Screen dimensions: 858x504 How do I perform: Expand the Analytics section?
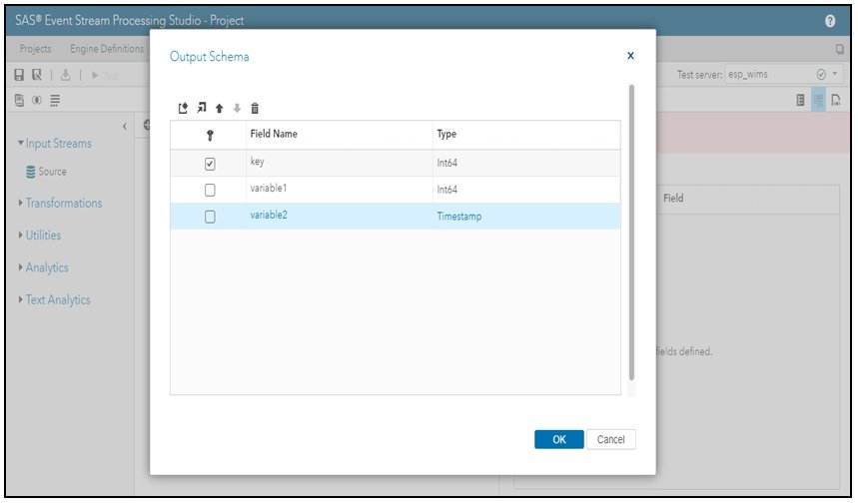(43, 267)
